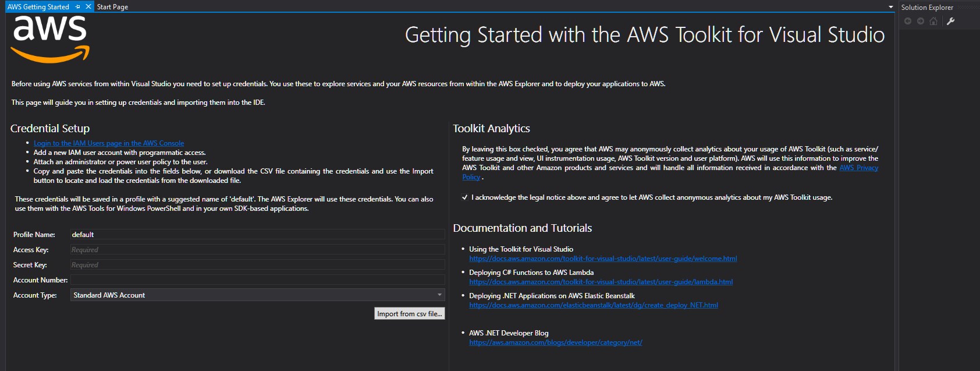Click the AWS logo
The image size is (980, 371).
[50, 38]
